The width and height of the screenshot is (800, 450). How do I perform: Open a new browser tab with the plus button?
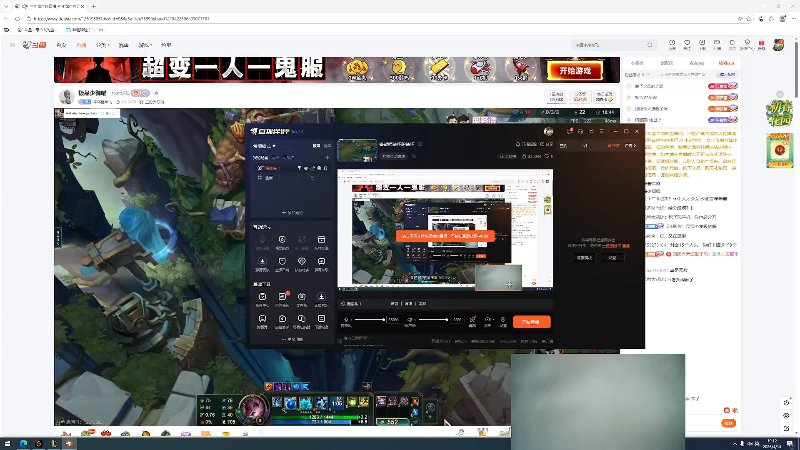pyautogui.click(x=94, y=6)
